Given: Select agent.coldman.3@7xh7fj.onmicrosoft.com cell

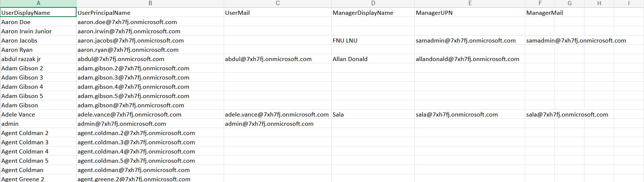Looking at the screenshot, I should [x=150, y=142].
